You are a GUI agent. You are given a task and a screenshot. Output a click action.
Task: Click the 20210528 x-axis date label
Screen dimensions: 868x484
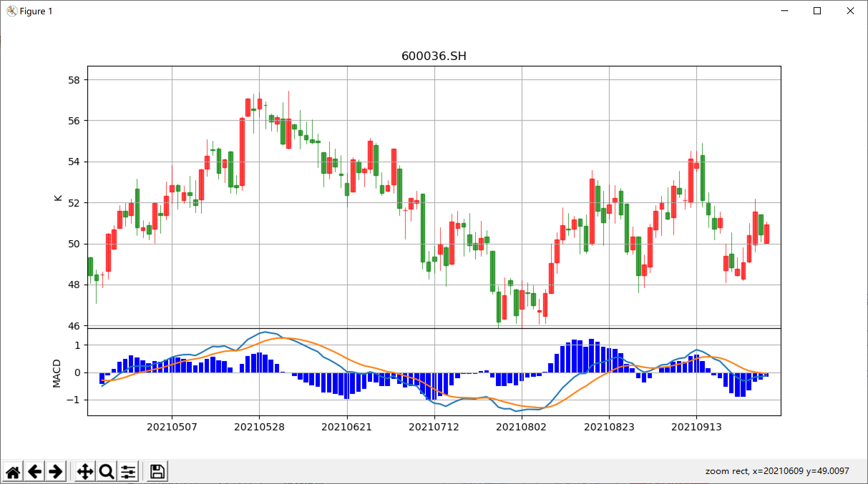pyautogui.click(x=259, y=427)
